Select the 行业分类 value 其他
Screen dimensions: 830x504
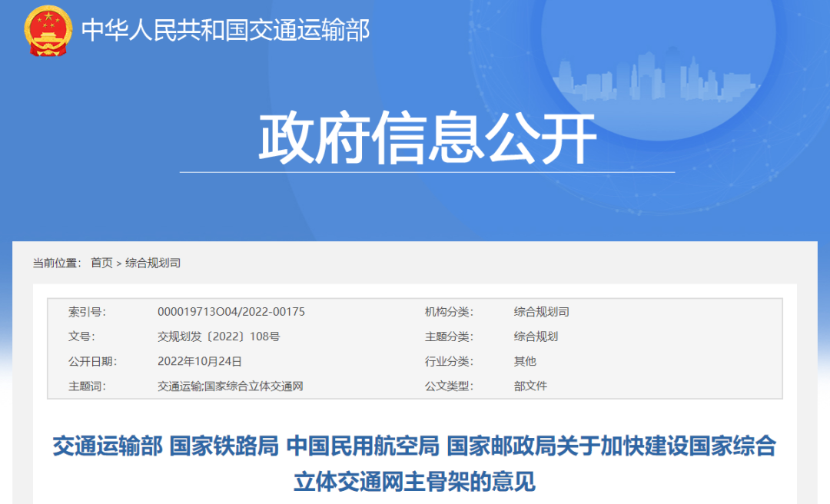[x=525, y=362]
